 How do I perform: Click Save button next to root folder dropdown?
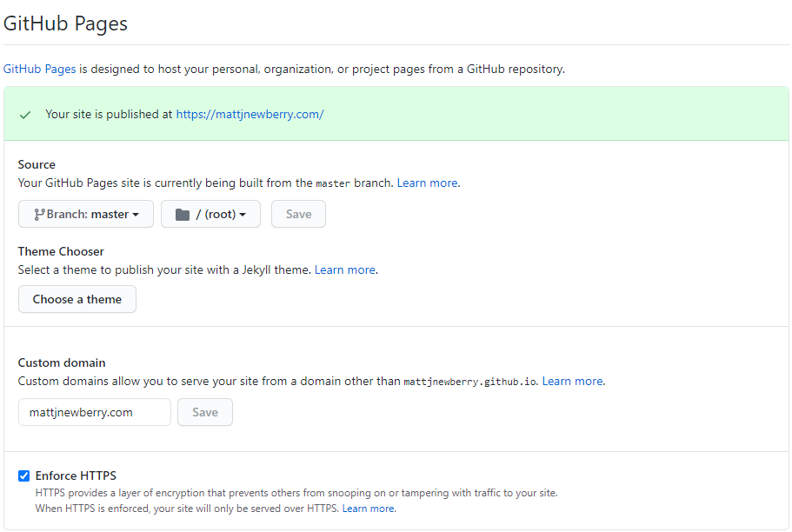[x=298, y=214]
